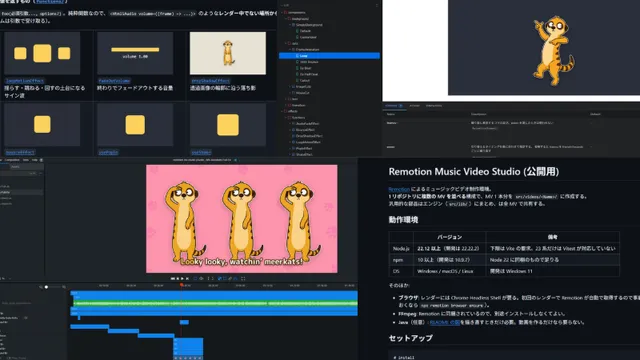Click the meerkat on beige preview thumbnail
This screenshot has width=640, height=360.
pos(228,53)
